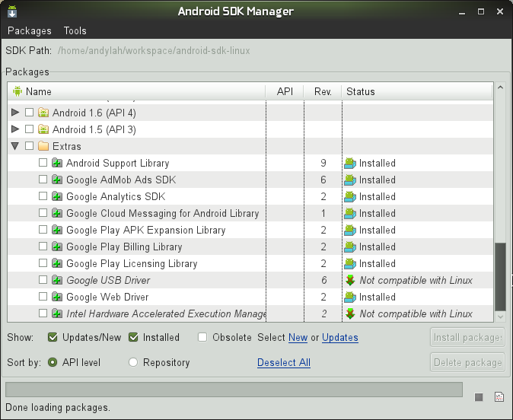Click the Google Cloud Messaging package icon
The image size is (513, 420).
pos(57,213)
